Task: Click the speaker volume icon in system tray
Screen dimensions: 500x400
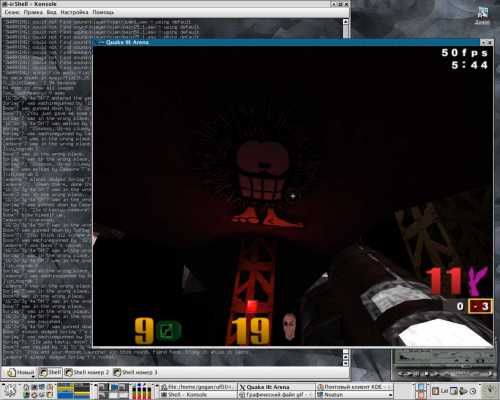Action: point(463,391)
